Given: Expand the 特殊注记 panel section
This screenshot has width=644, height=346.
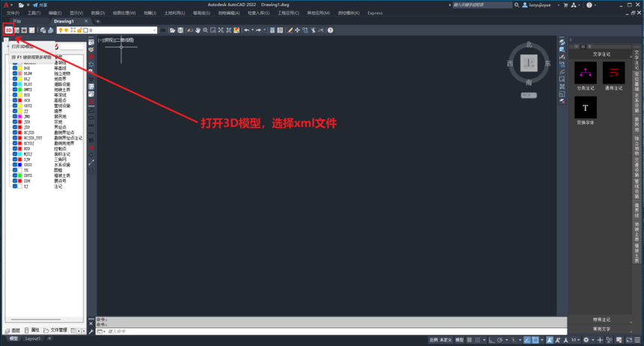Looking at the screenshot, I should 601,320.
